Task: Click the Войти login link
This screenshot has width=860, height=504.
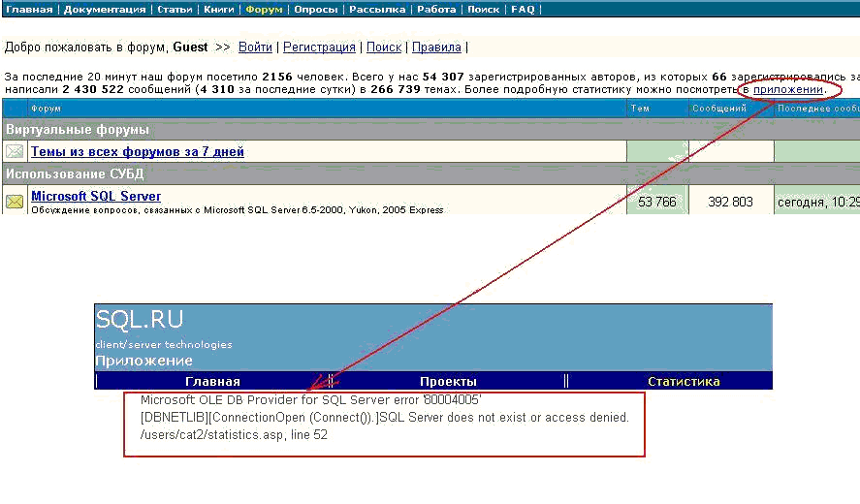Action: pos(255,47)
